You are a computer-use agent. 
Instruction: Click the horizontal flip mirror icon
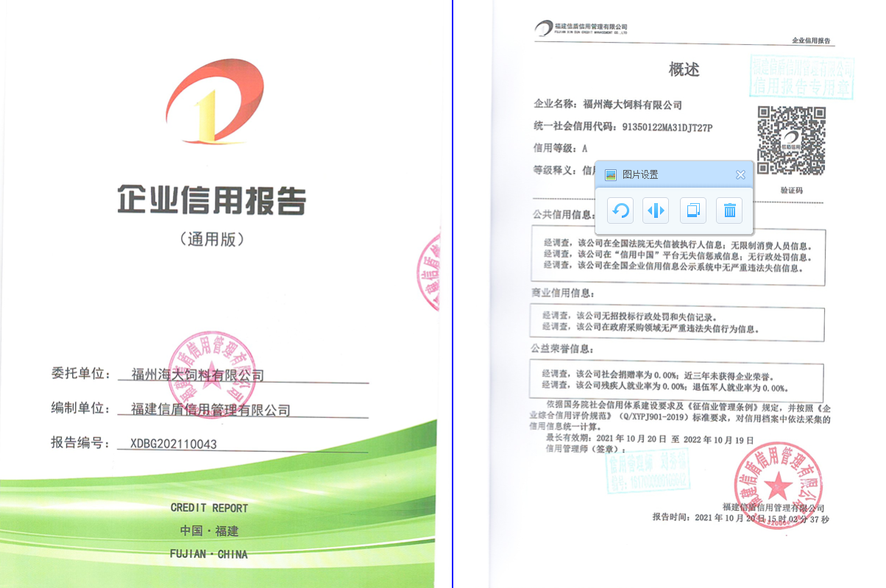[x=655, y=211]
